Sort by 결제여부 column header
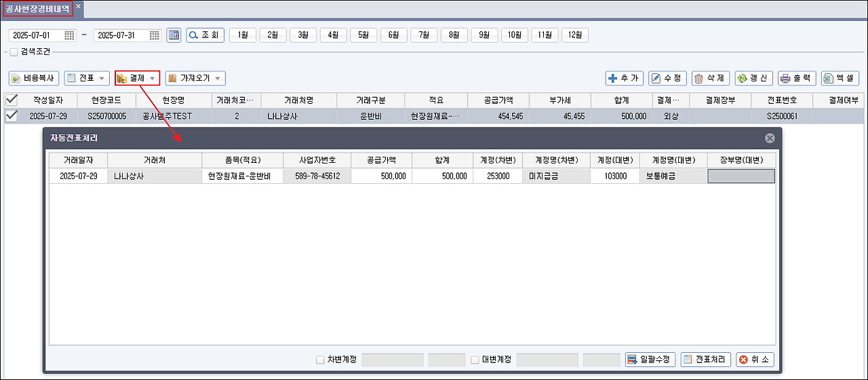868x380 pixels. click(x=840, y=100)
